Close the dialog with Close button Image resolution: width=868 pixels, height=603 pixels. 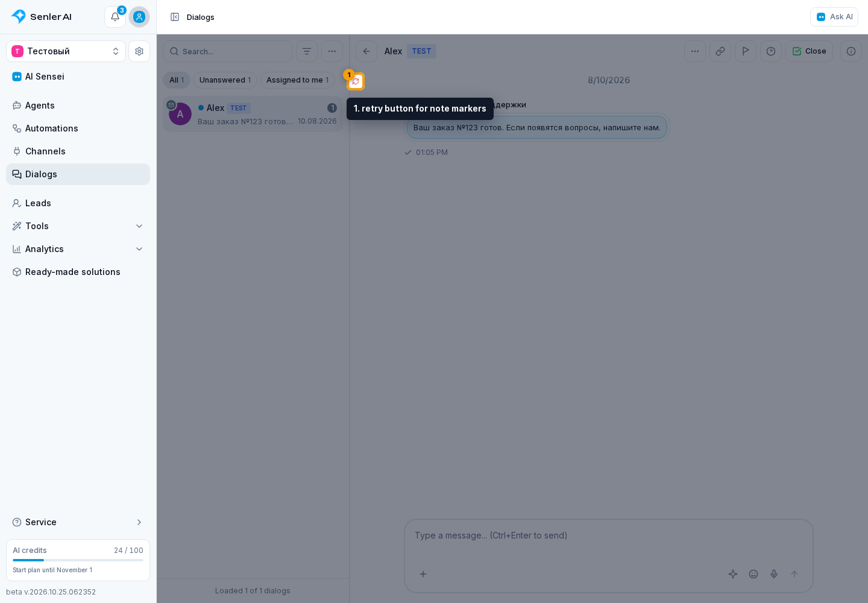point(809,51)
